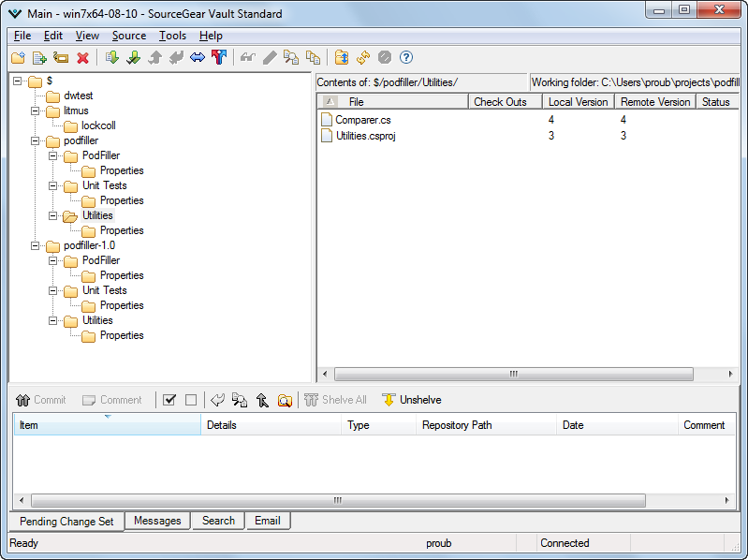
Task: Click the Create New Folder toolbar icon
Action: [18, 58]
